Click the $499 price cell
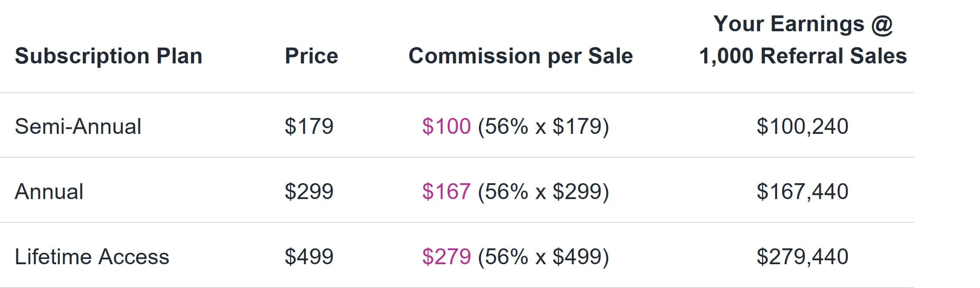This screenshot has width=980, height=288. (309, 257)
